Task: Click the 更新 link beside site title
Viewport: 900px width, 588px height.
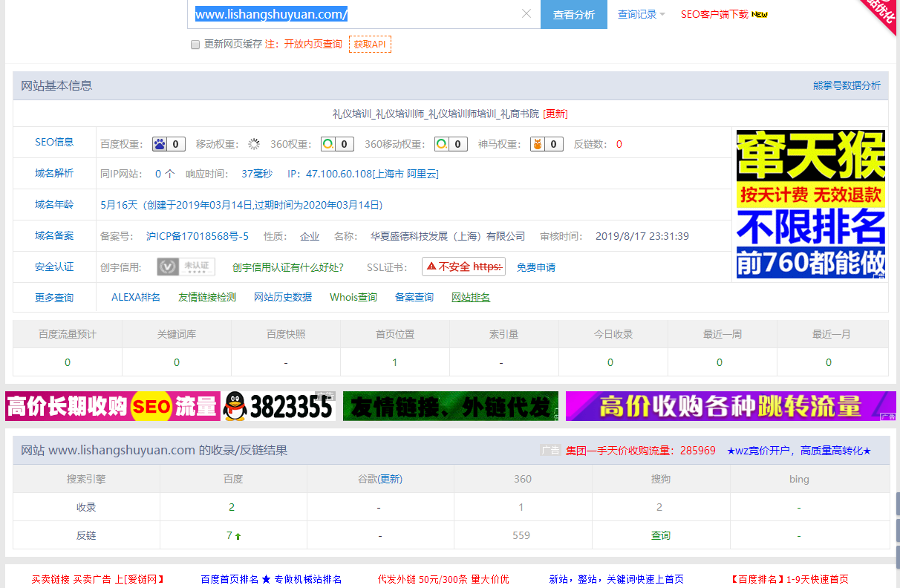Action: (x=555, y=114)
